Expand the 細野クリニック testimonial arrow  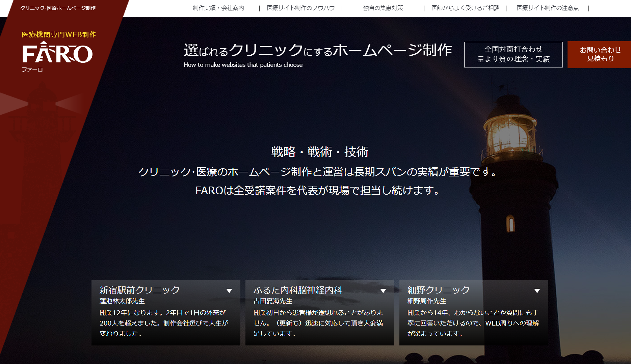(537, 291)
